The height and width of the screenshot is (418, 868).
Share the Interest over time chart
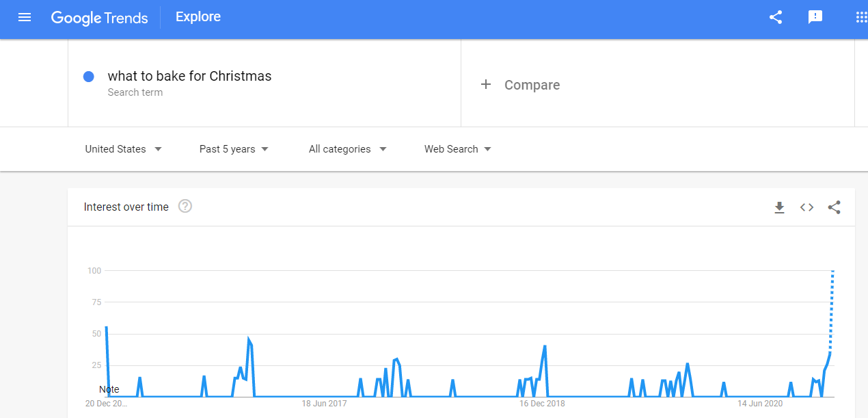tap(835, 207)
